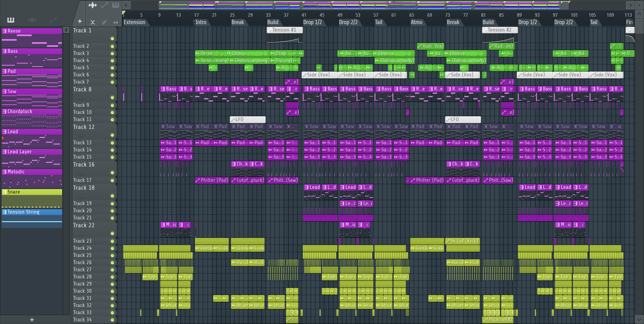The height and width of the screenshot is (324, 644).
Task: Select the Bass pattern in picker
Action: click(x=32, y=58)
